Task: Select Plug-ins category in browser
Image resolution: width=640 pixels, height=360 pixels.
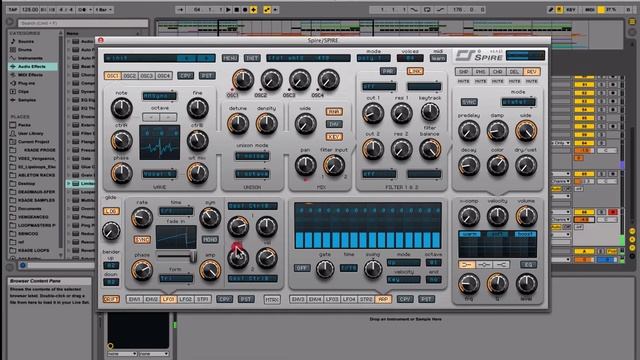Action: pyautogui.click(x=27, y=83)
